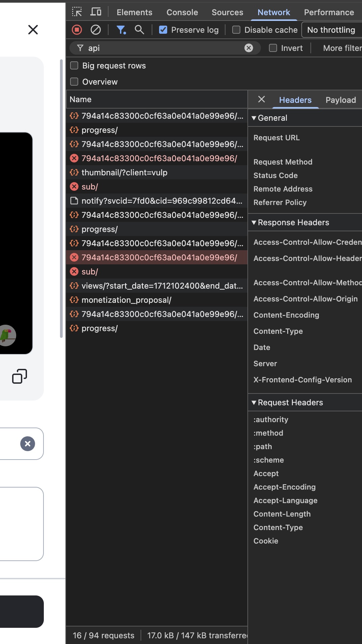Viewport: 362px width, 644px height.
Task: Collapse the General headers section
Action: 254,118
